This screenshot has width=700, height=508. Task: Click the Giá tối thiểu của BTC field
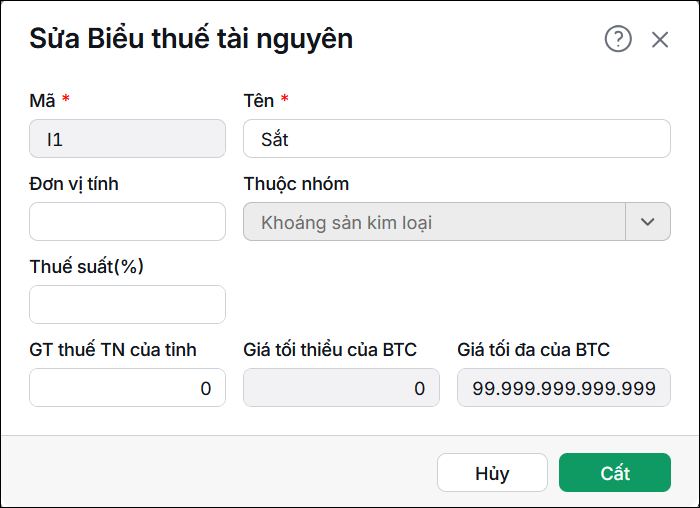(341, 388)
